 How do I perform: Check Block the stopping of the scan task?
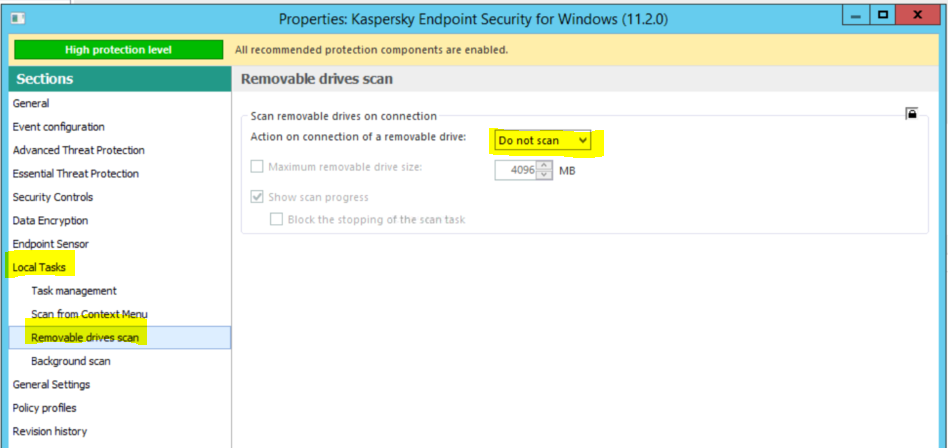[x=276, y=220]
